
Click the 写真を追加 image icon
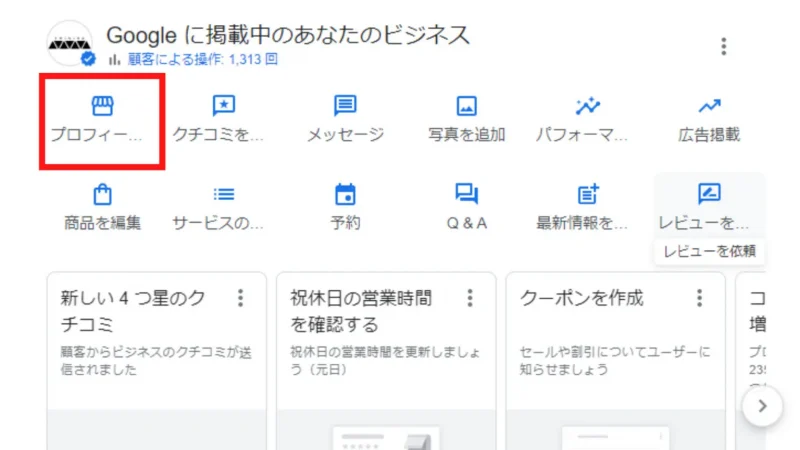(466, 106)
